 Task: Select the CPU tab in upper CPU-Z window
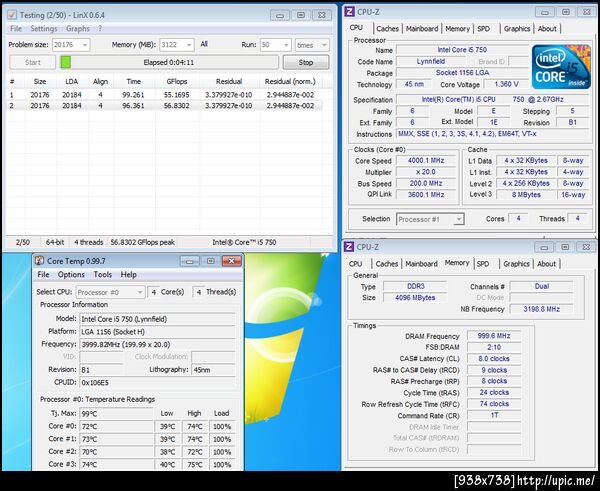click(356, 28)
